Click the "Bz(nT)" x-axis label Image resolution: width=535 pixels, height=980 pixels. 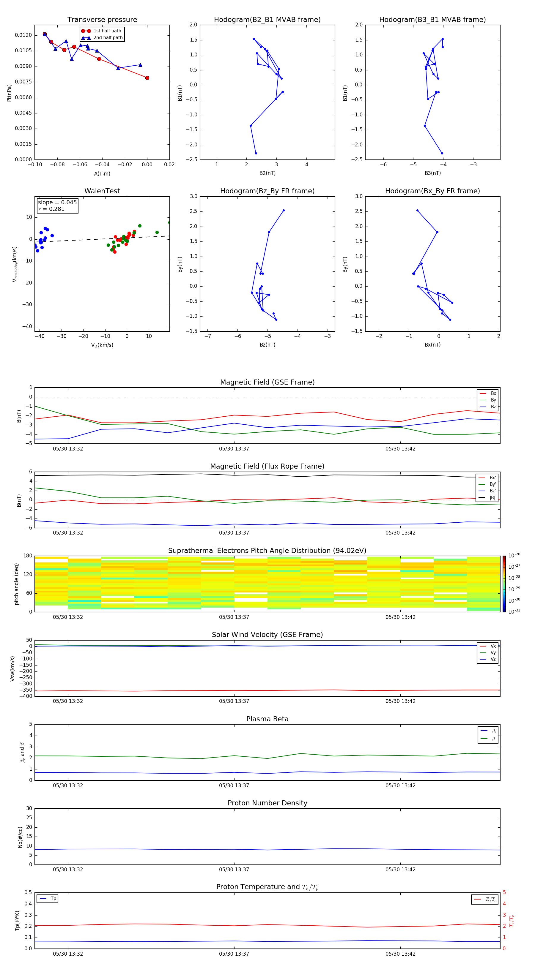tap(267, 345)
